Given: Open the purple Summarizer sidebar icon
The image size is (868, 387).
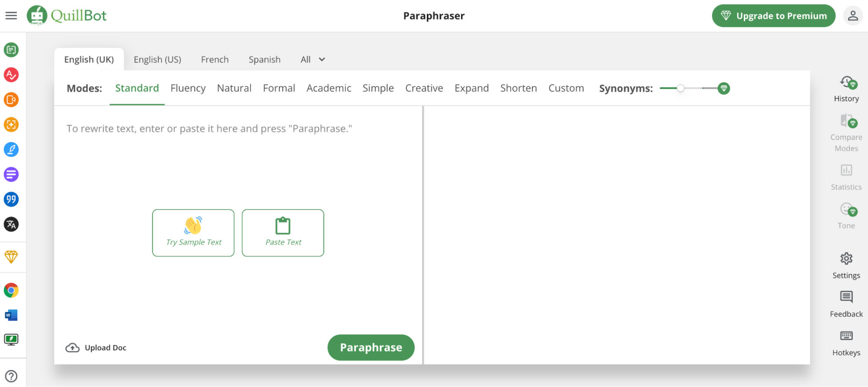Looking at the screenshot, I should click(x=11, y=175).
